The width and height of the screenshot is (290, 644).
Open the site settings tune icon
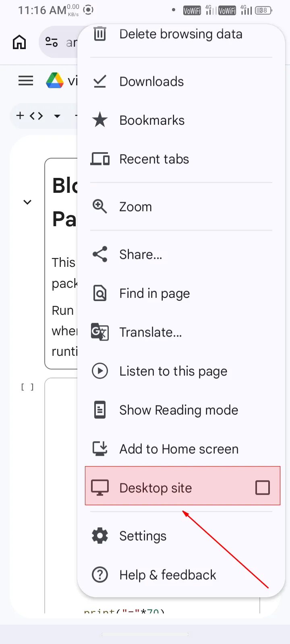(52, 42)
